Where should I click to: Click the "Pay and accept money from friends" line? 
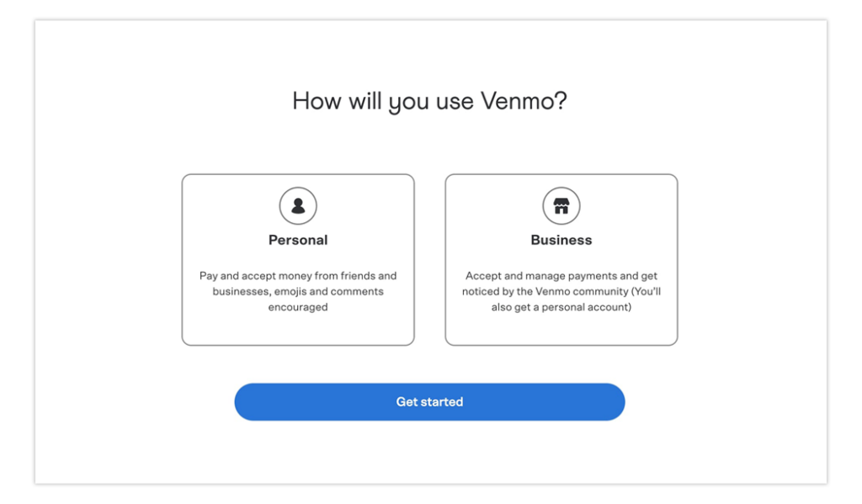click(x=298, y=276)
